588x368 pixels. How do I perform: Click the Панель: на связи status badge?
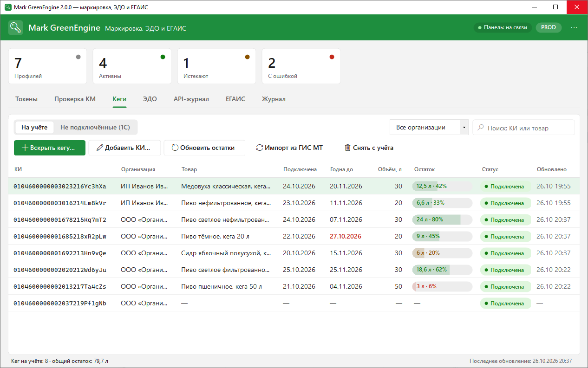503,27
